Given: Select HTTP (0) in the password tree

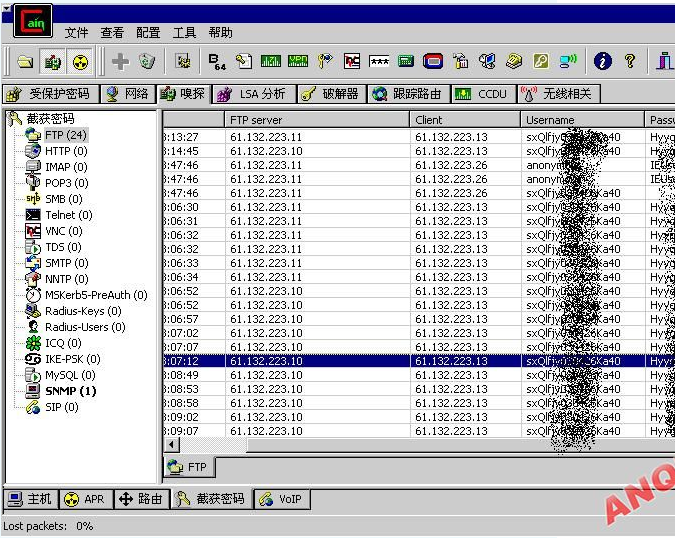Looking at the screenshot, I should (66, 151).
